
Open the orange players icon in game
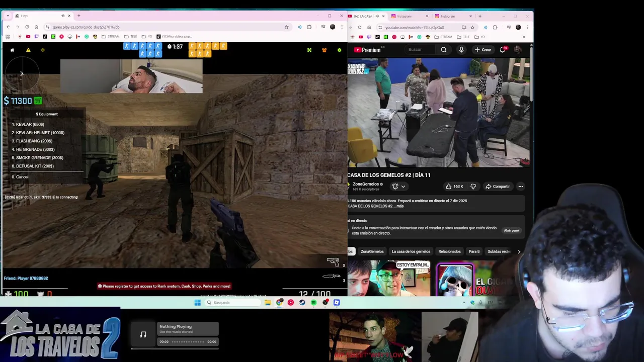(x=324, y=50)
